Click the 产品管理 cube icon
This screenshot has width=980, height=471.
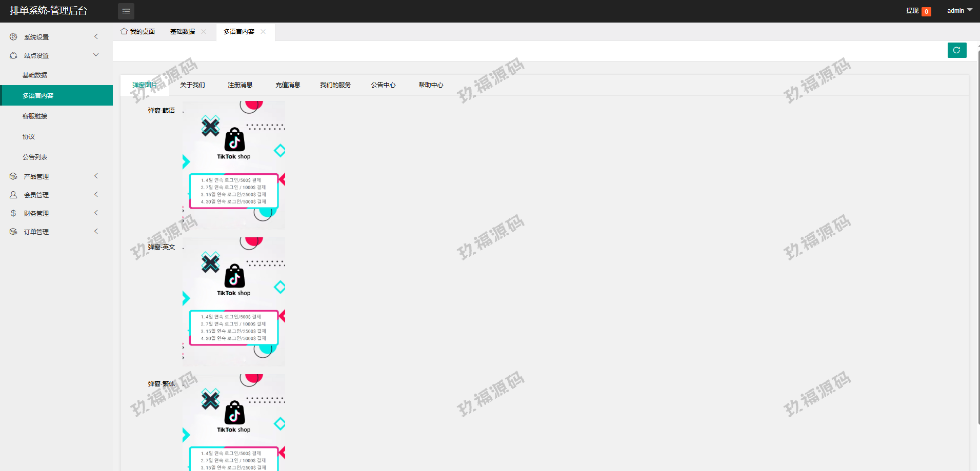13,176
